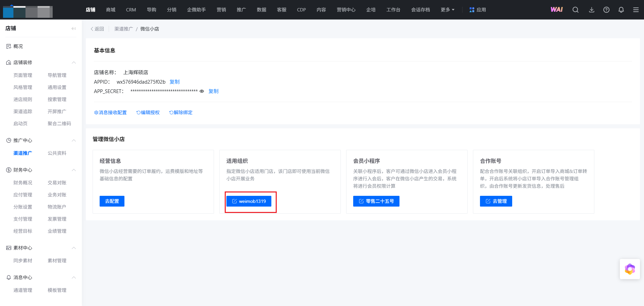Screen dimensions: 644x306
Task: Click the download icon in top bar
Action: 592,10
